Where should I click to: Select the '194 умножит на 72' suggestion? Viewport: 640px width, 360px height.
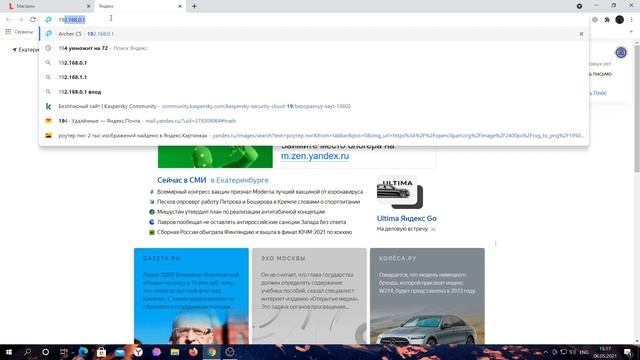314,48
